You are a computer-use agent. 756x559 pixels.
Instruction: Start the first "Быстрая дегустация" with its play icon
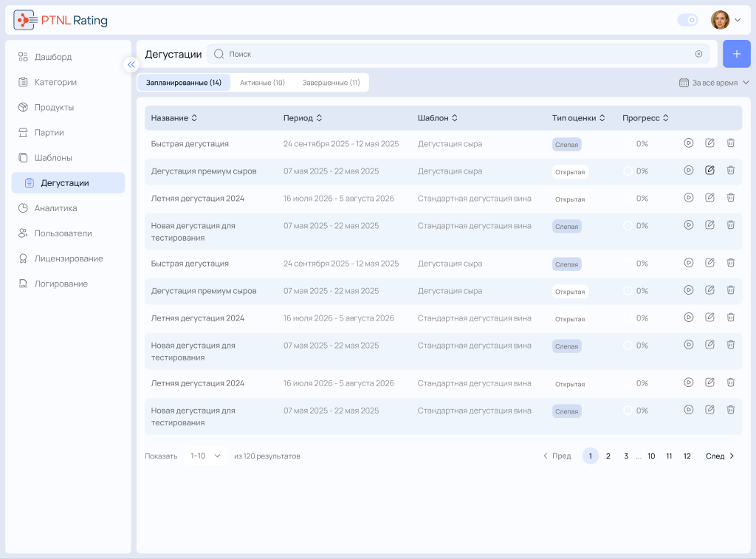coord(689,143)
